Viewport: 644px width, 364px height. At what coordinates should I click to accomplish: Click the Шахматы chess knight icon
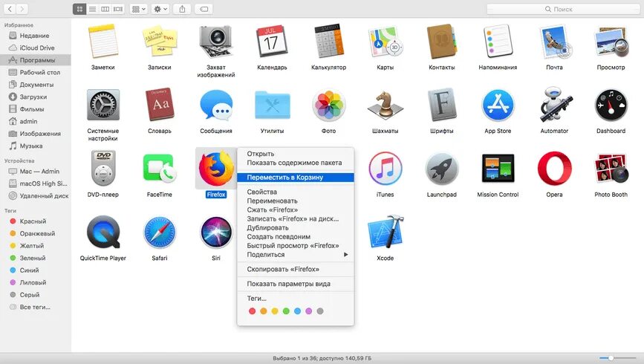point(386,105)
